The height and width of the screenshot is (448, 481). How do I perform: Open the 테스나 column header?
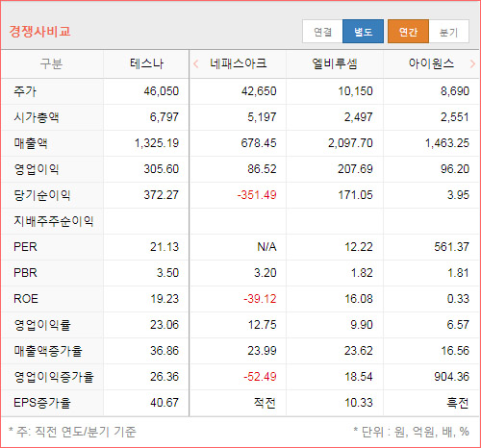[x=146, y=63]
